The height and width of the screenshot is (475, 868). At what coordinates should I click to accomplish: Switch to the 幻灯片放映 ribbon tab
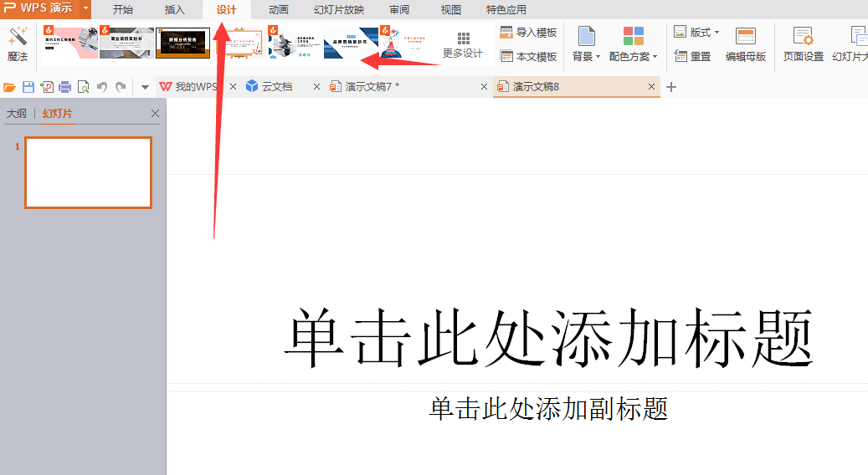click(339, 9)
